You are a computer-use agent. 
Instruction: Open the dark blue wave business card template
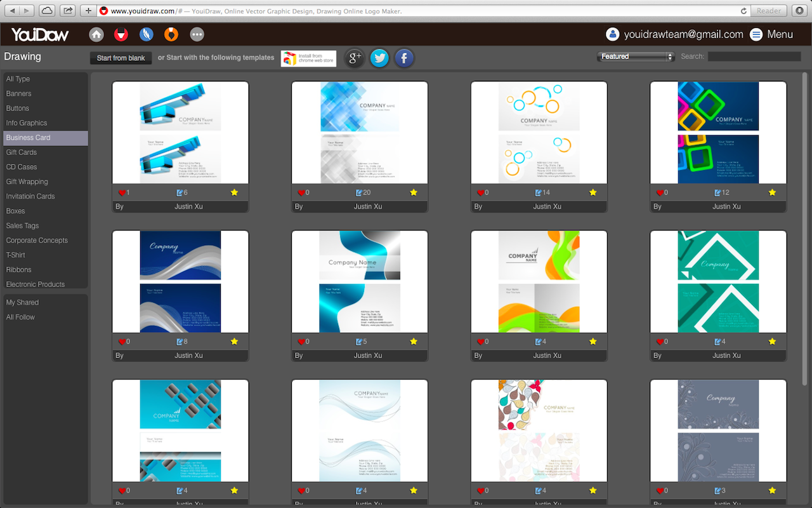pos(180,281)
